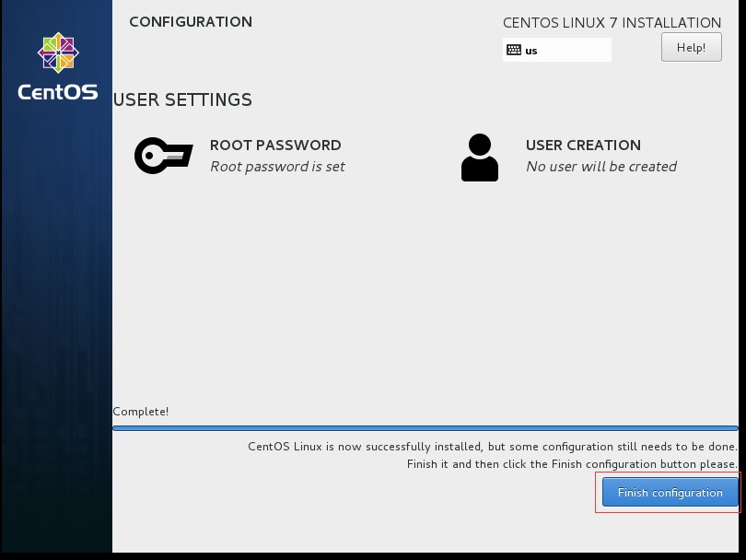Click the USER SETTINGS heading
Image resolution: width=746 pixels, height=560 pixels.
[182, 99]
